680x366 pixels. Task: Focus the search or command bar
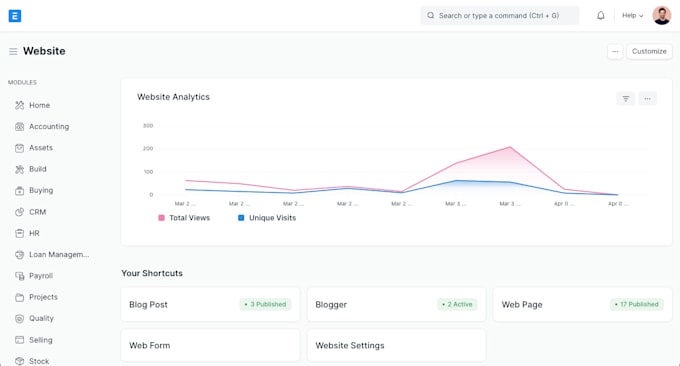click(500, 16)
